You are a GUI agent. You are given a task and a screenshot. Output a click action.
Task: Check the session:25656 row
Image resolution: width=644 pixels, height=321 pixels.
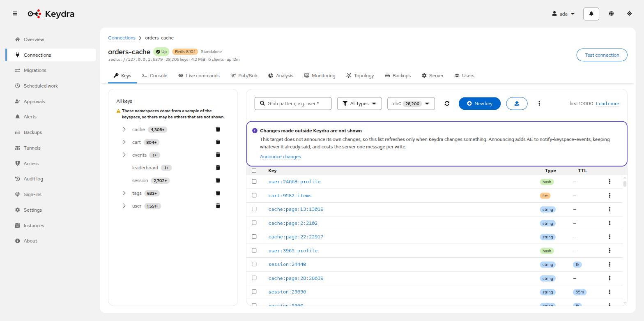(x=254, y=291)
